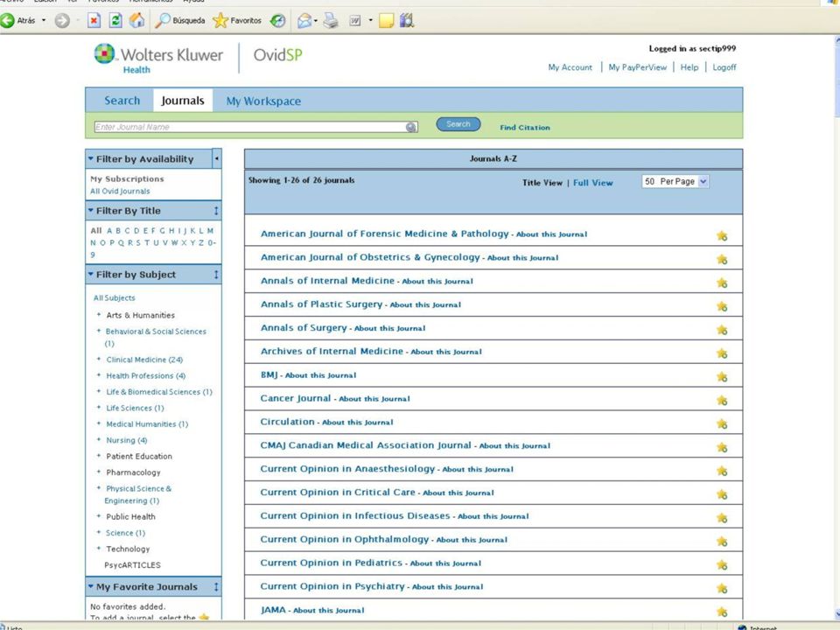The image size is (840, 630).
Task: Hide the left filter sidebar arrow
Action: coord(216,158)
